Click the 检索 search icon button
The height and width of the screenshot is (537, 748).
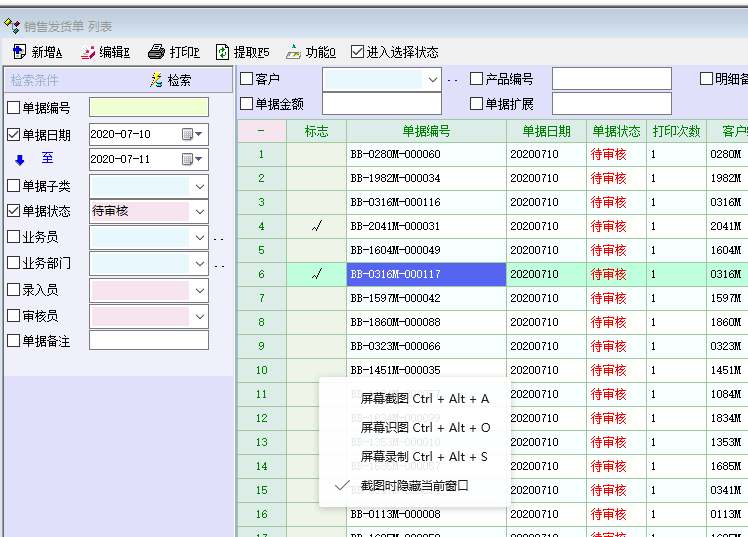pyautogui.click(x=156, y=80)
